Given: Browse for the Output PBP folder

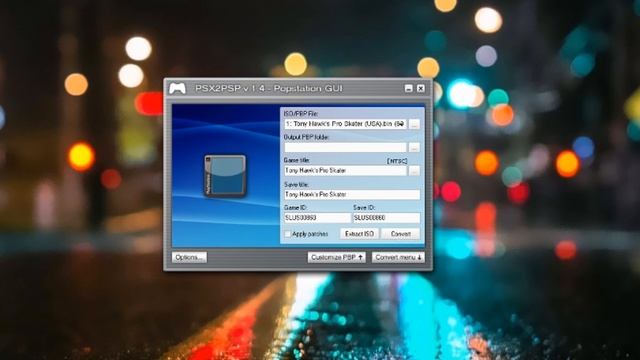Looking at the screenshot, I should point(414,147).
